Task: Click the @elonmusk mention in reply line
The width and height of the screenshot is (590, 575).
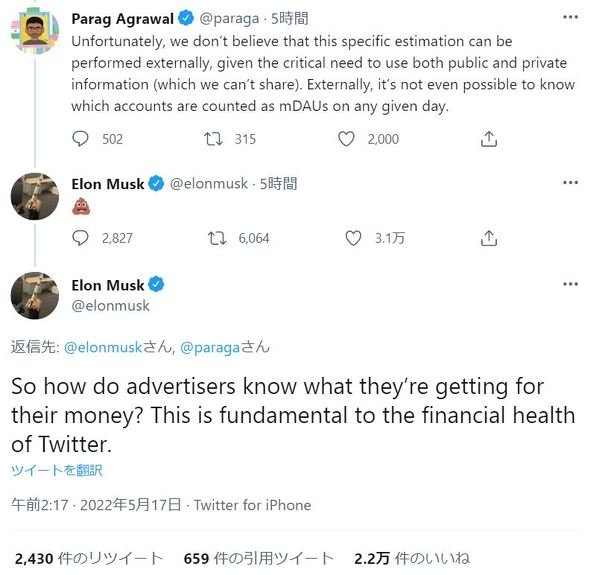Action: tap(103, 347)
